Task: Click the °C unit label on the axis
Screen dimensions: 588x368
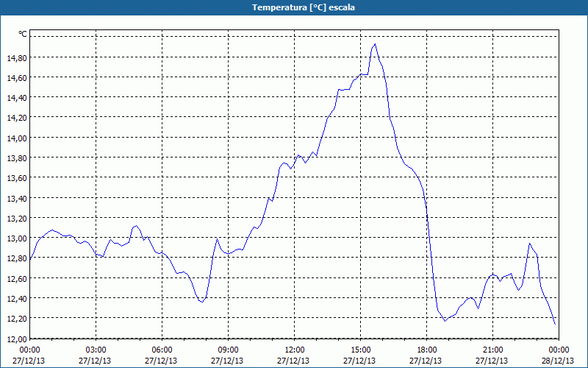Action: click(x=23, y=34)
